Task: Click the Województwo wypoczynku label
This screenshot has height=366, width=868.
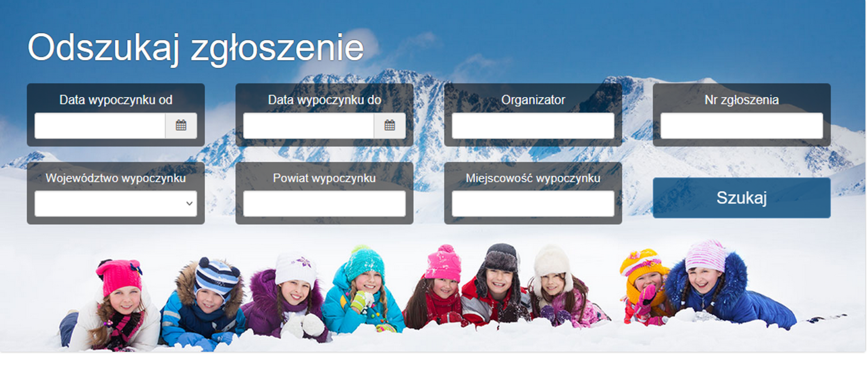Action: pos(116,178)
